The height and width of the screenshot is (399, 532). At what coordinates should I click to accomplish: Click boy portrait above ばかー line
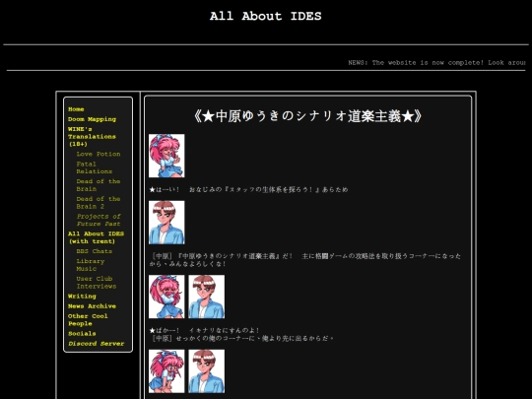pos(206,297)
